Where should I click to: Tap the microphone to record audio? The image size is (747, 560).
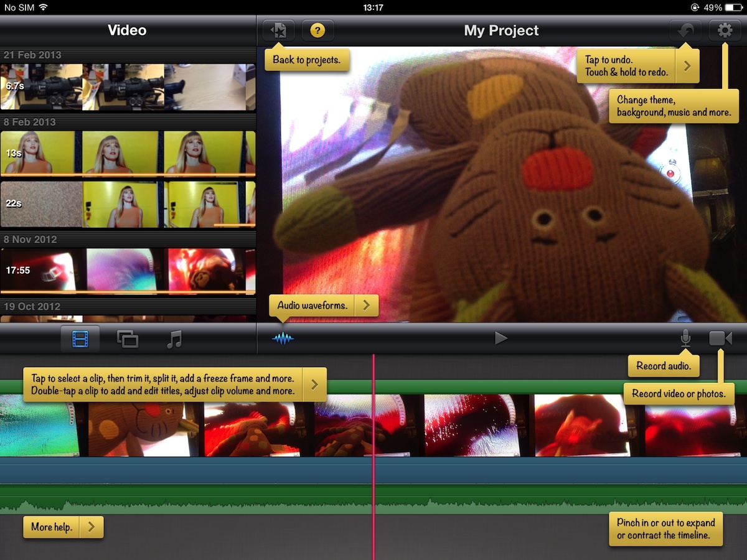pos(685,338)
